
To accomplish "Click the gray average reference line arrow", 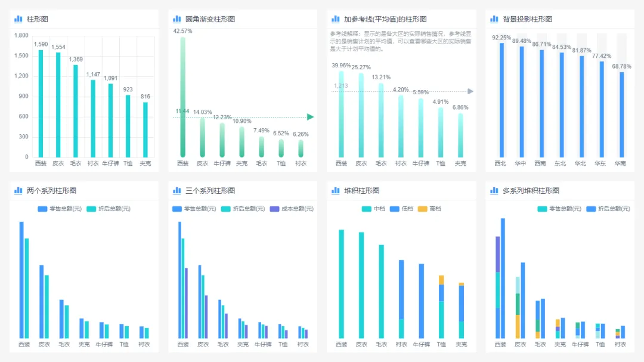I will (470, 91).
